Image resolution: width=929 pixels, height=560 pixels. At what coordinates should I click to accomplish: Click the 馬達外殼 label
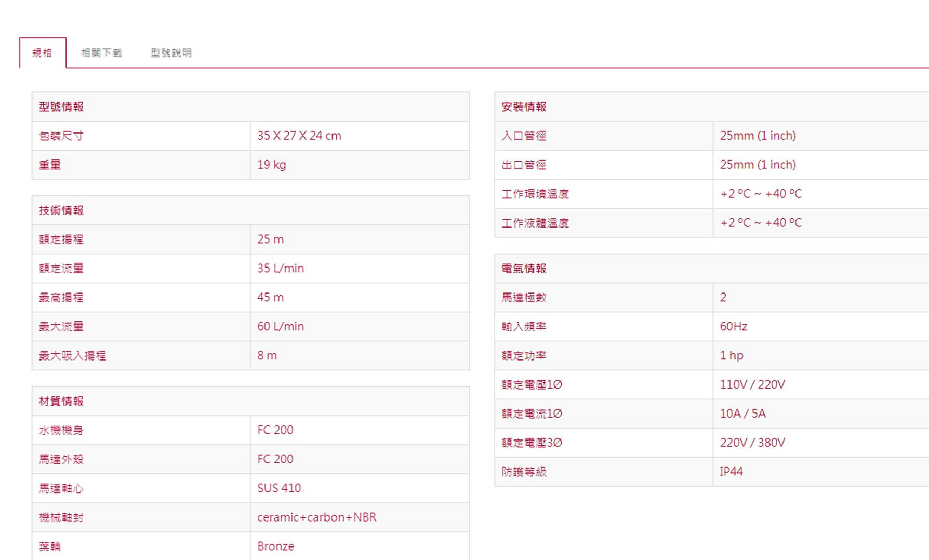point(61,459)
